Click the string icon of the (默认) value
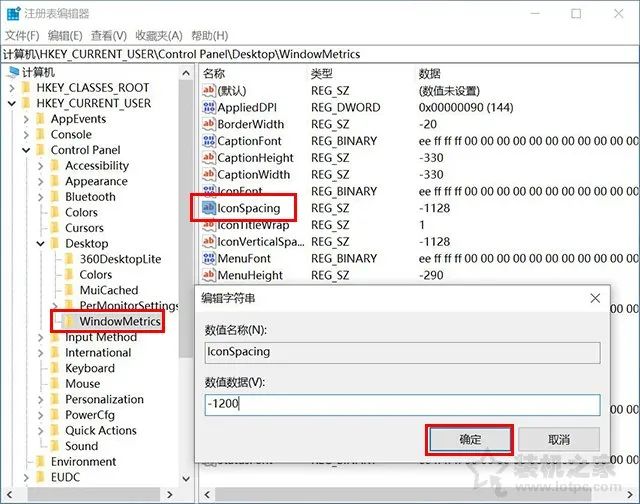This screenshot has height=504, width=640. [209, 90]
